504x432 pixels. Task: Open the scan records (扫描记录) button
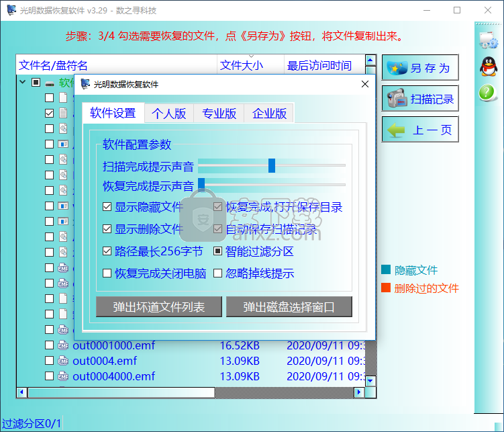point(420,99)
